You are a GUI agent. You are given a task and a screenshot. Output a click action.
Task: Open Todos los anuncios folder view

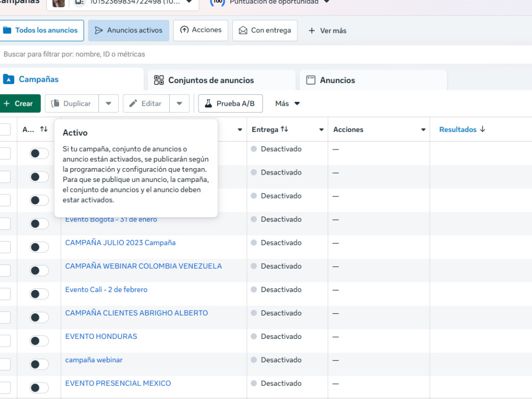tap(41, 30)
